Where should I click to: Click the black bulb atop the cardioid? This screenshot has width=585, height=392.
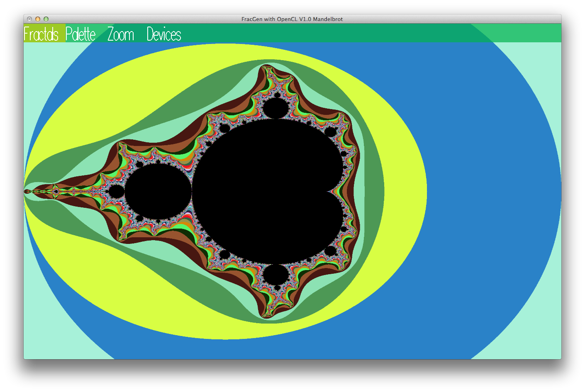275,108
